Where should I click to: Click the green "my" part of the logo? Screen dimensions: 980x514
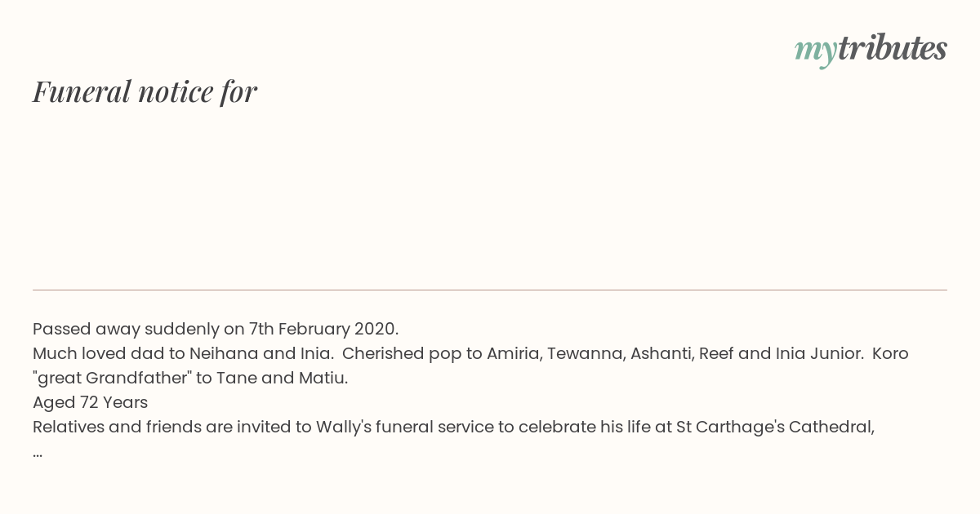pos(815,51)
